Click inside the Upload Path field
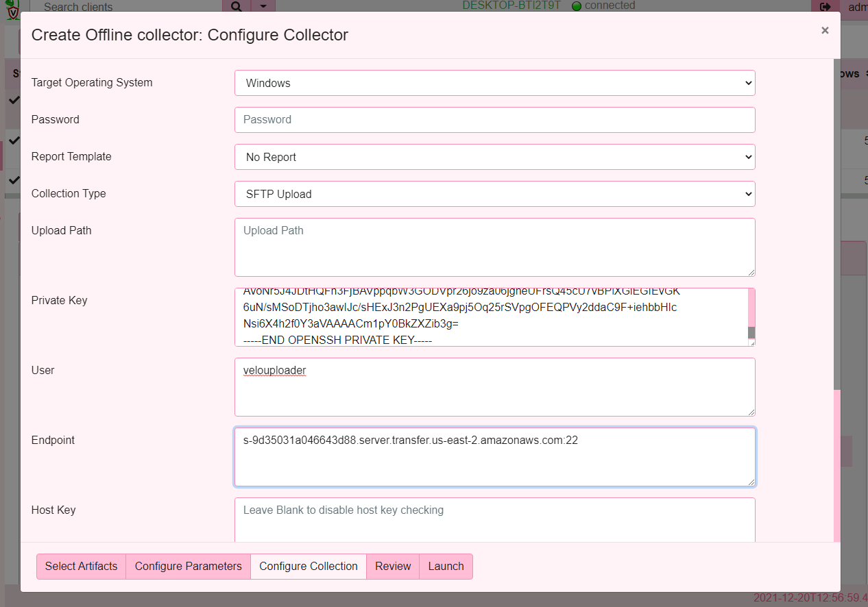This screenshot has height=607, width=868. coord(494,247)
